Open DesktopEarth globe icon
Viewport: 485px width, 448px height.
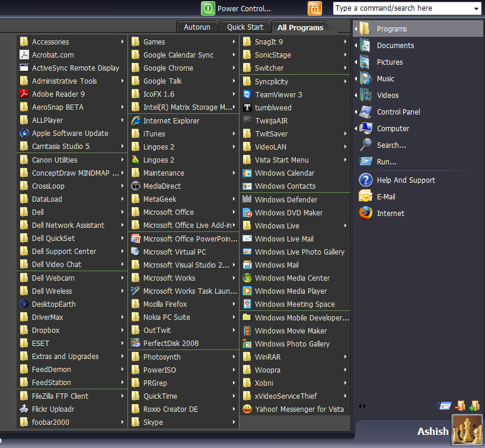[x=24, y=304]
